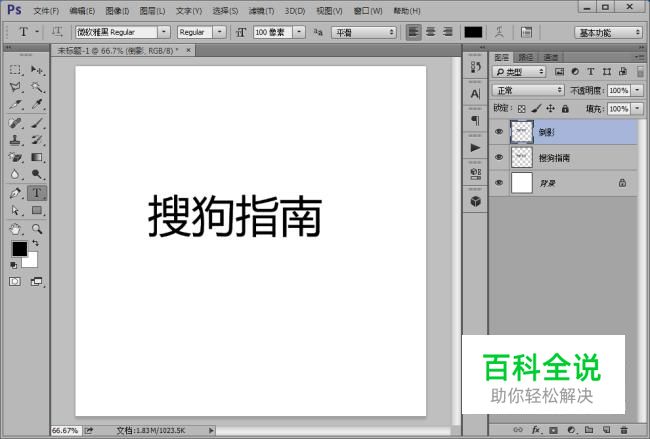Image resolution: width=650 pixels, height=439 pixels.
Task: Toggle lock transparent pixels
Action: click(521, 109)
